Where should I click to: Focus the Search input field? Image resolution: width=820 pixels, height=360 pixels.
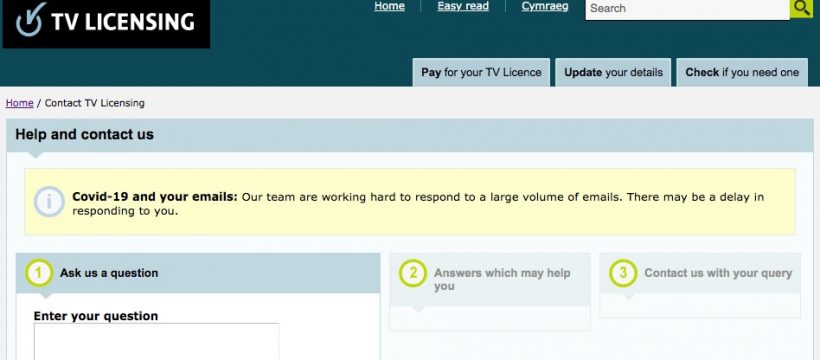(x=687, y=9)
